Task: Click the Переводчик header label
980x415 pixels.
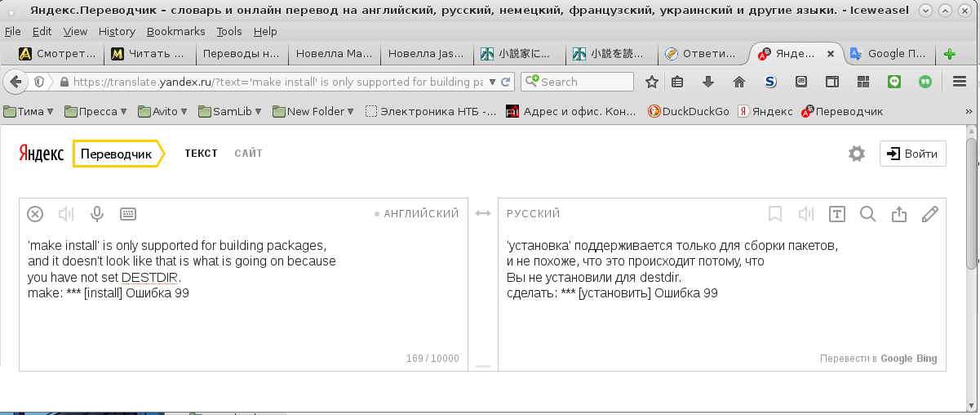Action: [x=117, y=154]
